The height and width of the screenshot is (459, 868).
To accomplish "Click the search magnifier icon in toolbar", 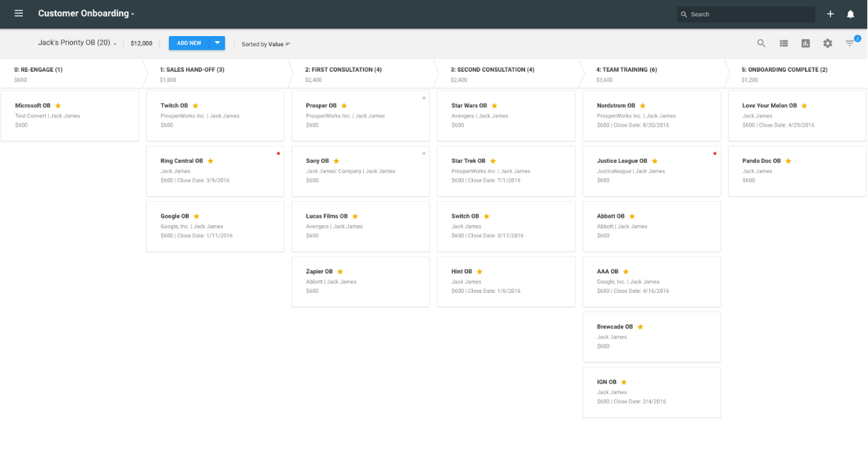I will (x=762, y=43).
